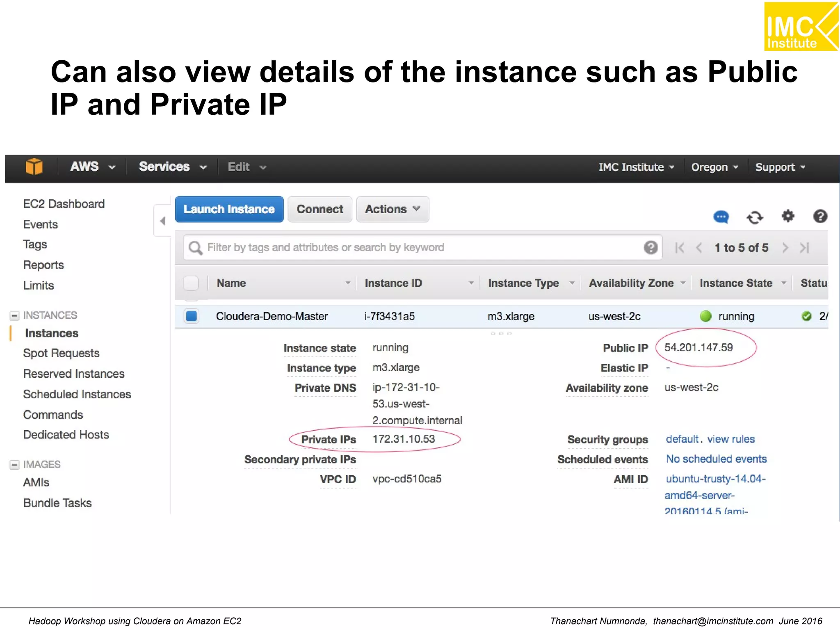Open the default security group link
This screenshot has height=630, width=840.
pos(682,439)
